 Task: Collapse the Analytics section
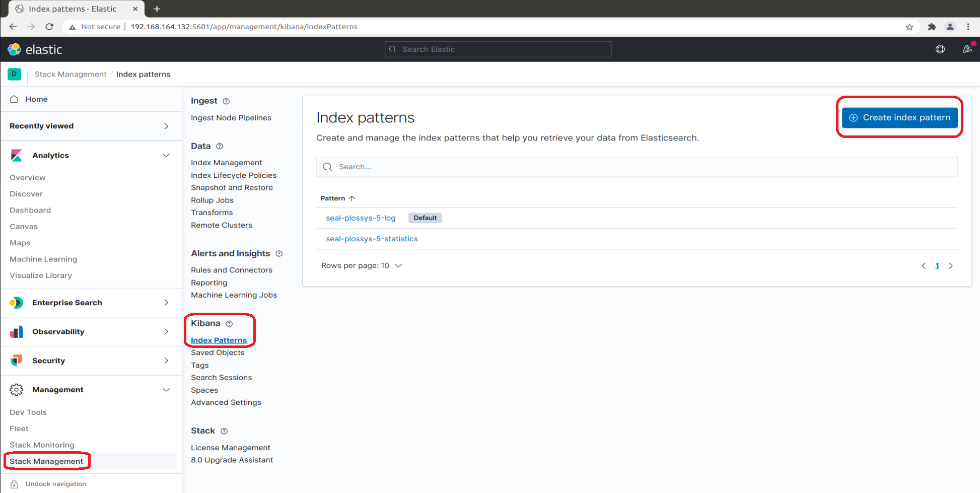(x=166, y=155)
